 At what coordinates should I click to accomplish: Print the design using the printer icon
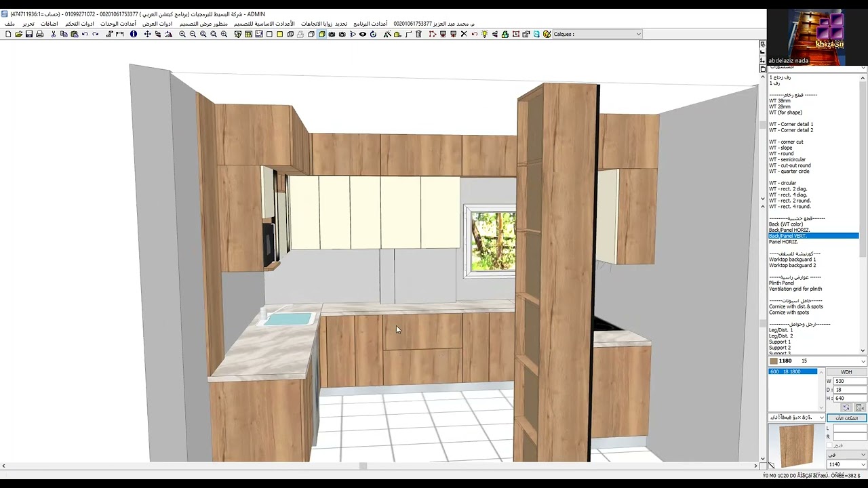coord(39,34)
